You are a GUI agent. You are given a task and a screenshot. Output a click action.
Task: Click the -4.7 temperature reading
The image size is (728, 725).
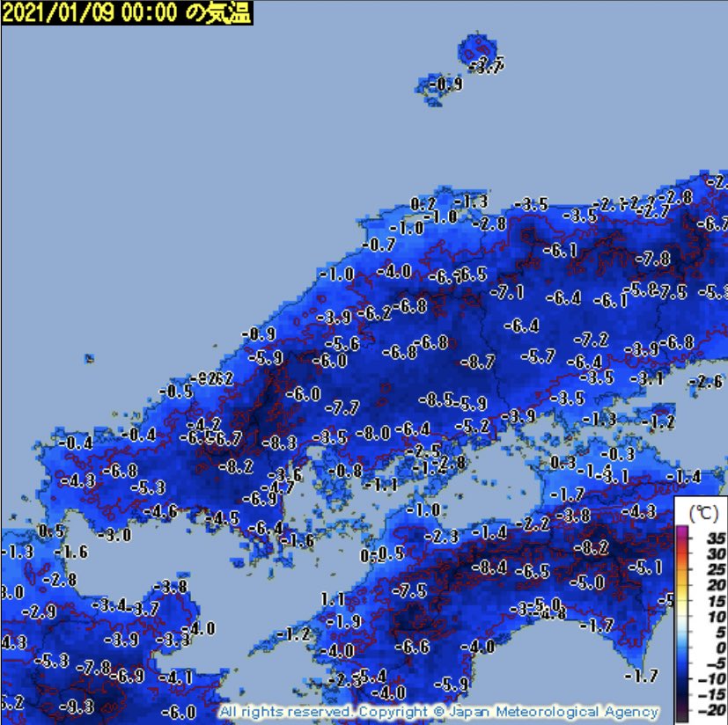coord(277,487)
